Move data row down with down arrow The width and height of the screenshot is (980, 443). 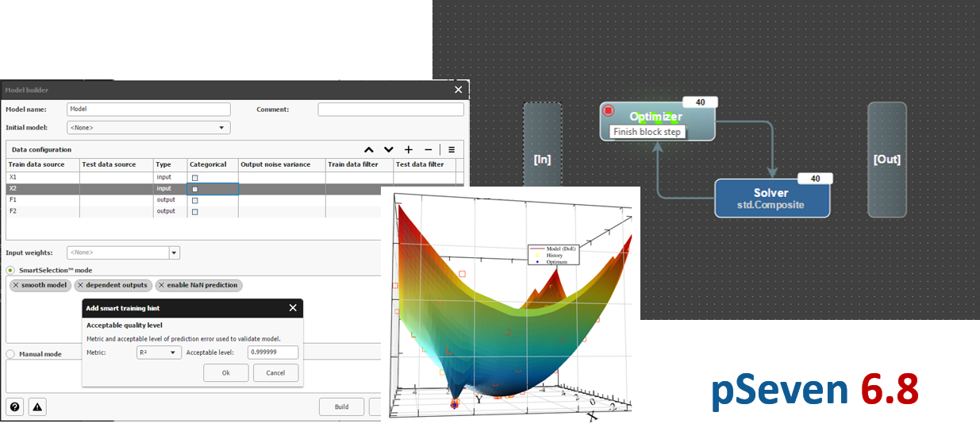pos(389,149)
